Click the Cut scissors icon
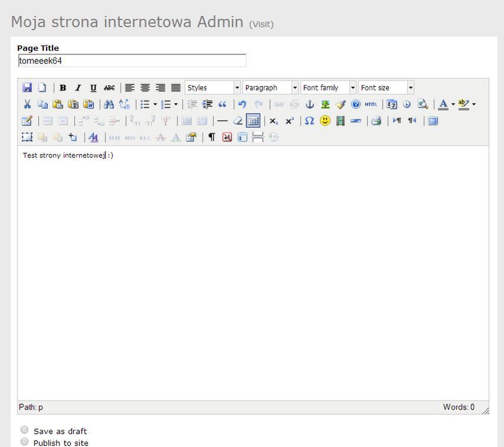The height and width of the screenshot is (447, 504). pyautogui.click(x=27, y=104)
